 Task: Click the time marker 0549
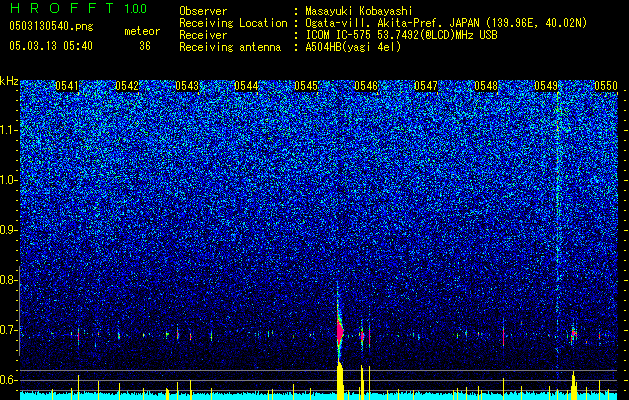tap(546, 86)
